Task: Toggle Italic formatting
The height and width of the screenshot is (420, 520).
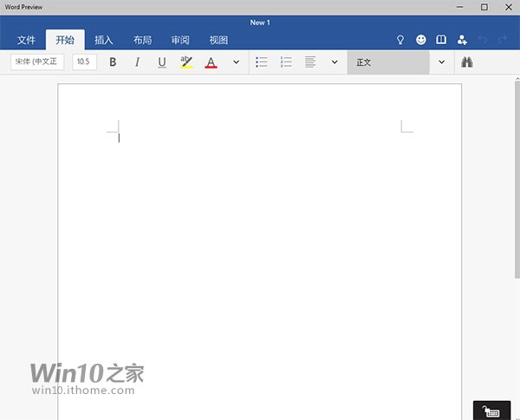Action: click(x=137, y=62)
